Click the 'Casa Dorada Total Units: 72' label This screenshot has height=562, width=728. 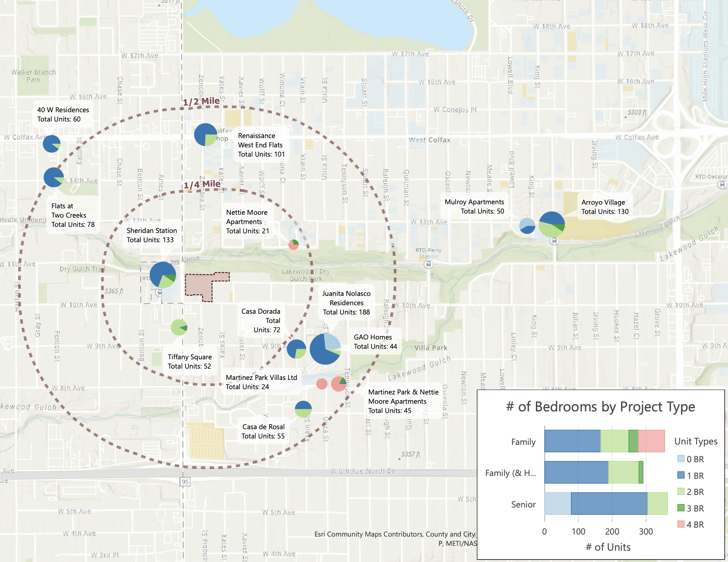pos(261,321)
